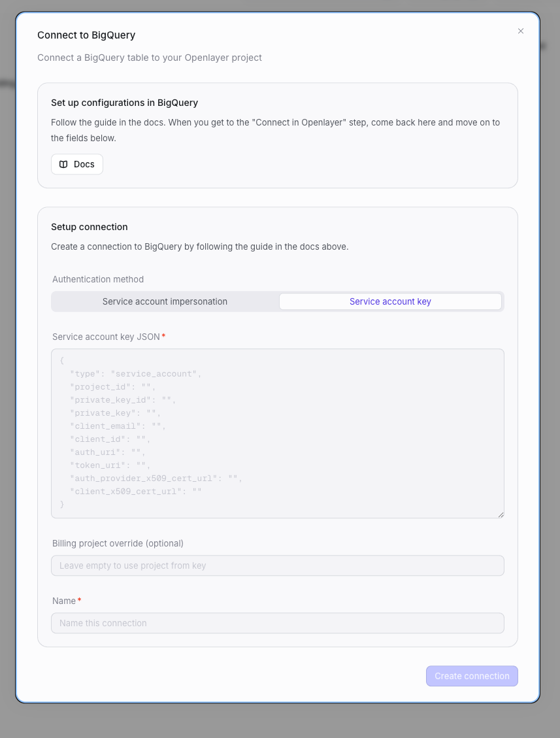Select the Service account key authentication method
The height and width of the screenshot is (738, 560).
pyautogui.click(x=390, y=301)
